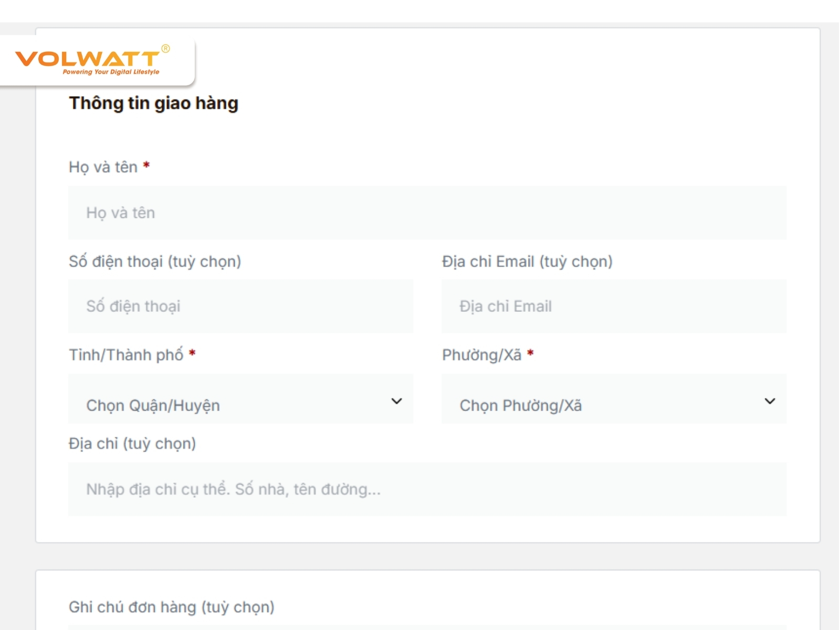Viewport: 840px width, 630px height.
Task: Click the 'Thông tin giao hàng' heading
Action: click(x=153, y=103)
